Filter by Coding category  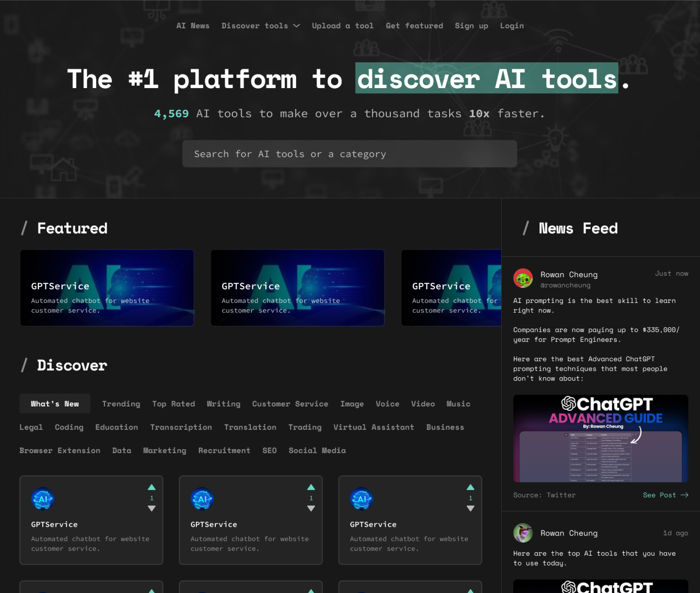pyautogui.click(x=69, y=427)
